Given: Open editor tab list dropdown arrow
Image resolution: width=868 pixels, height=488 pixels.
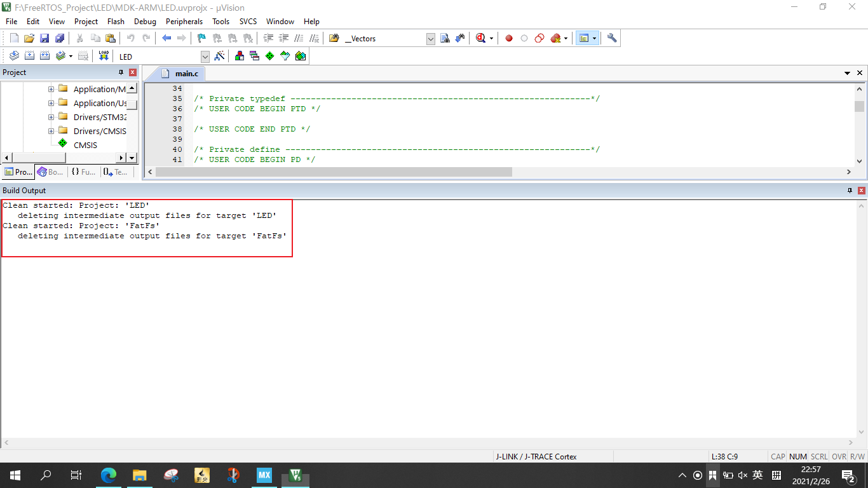Looking at the screenshot, I should [x=847, y=74].
